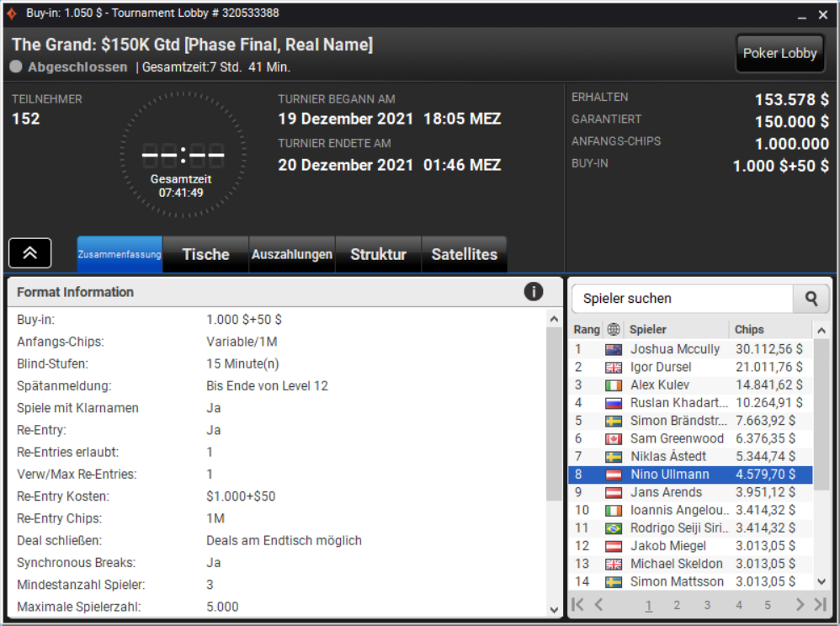Switch to the Tische tab
Viewport: 840px width, 626px height.
pyautogui.click(x=205, y=254)
